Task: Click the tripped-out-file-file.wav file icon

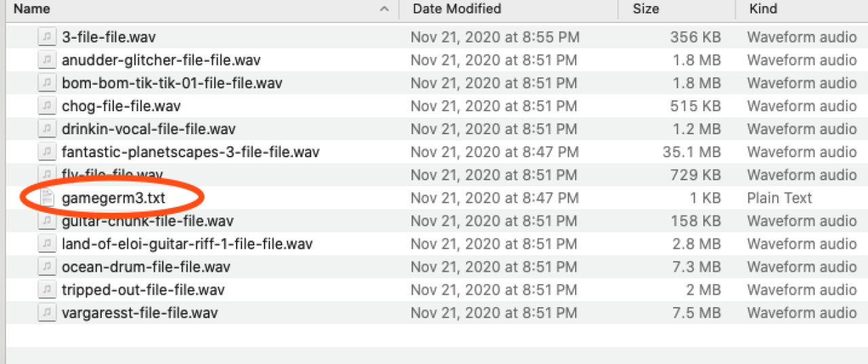Action: click(x=46, y=290)
